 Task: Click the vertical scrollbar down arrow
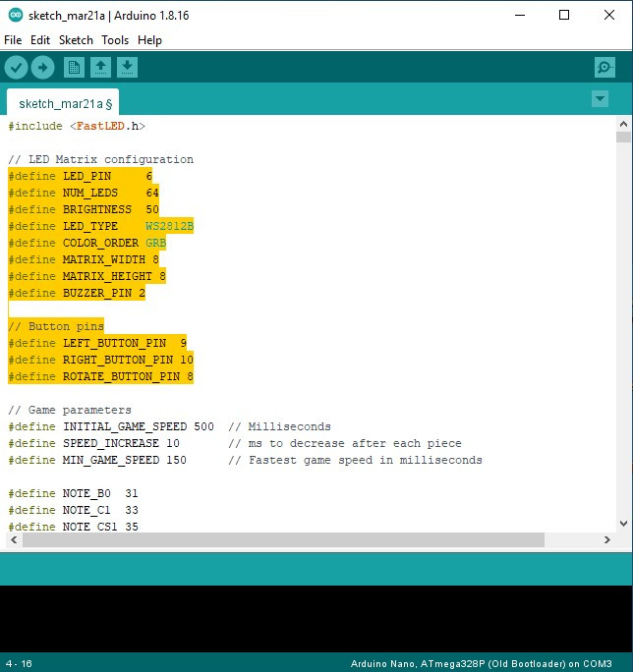point(623,524)
